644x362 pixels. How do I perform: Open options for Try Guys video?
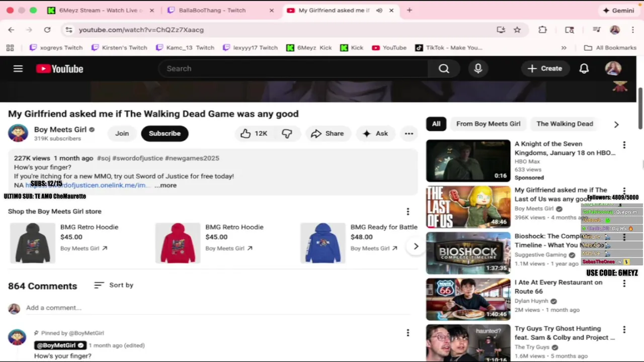[624, 330]
